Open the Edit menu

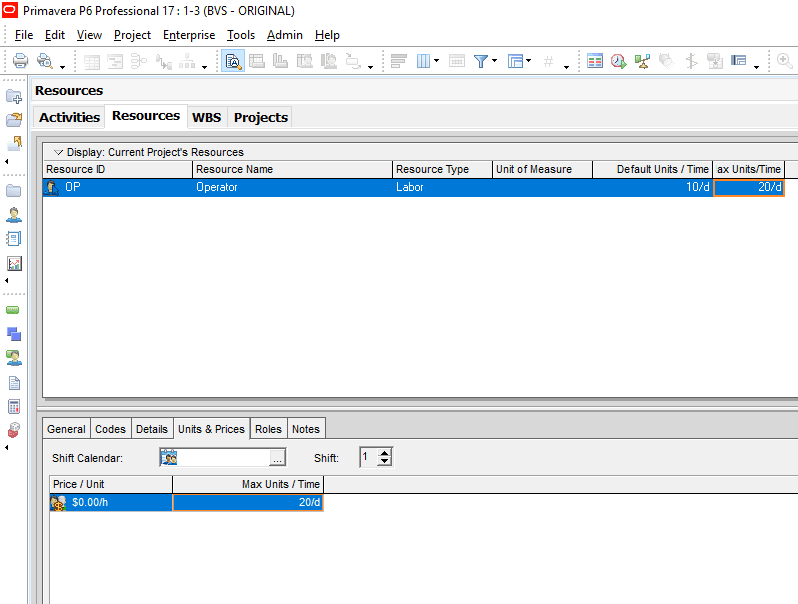54,35
